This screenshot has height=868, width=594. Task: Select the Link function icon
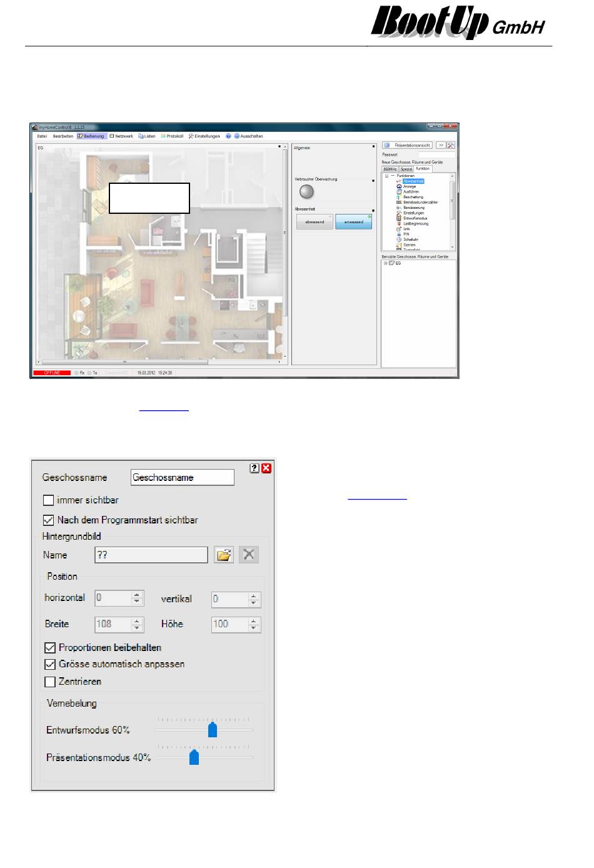pos(399,229)
